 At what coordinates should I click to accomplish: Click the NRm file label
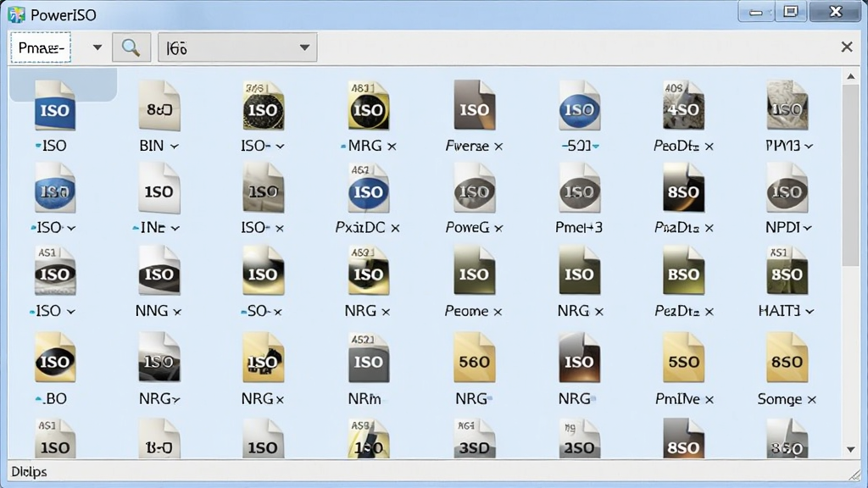click(364, 399)
